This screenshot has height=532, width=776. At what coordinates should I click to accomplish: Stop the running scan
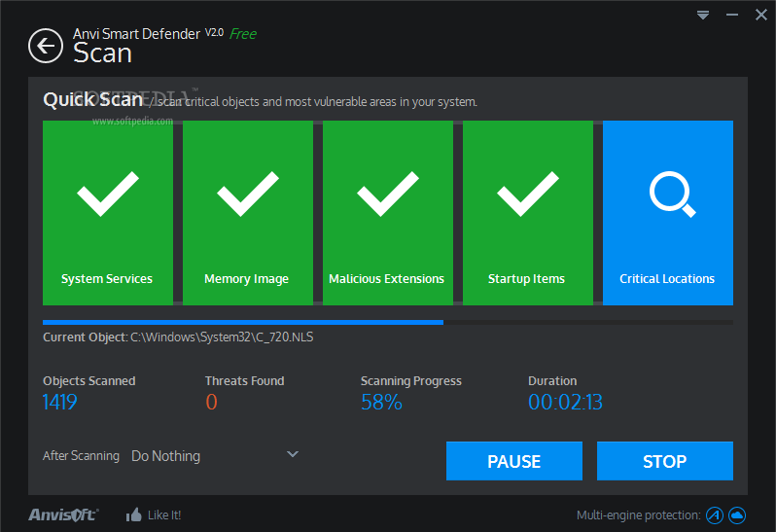click(x=664, y=461)
